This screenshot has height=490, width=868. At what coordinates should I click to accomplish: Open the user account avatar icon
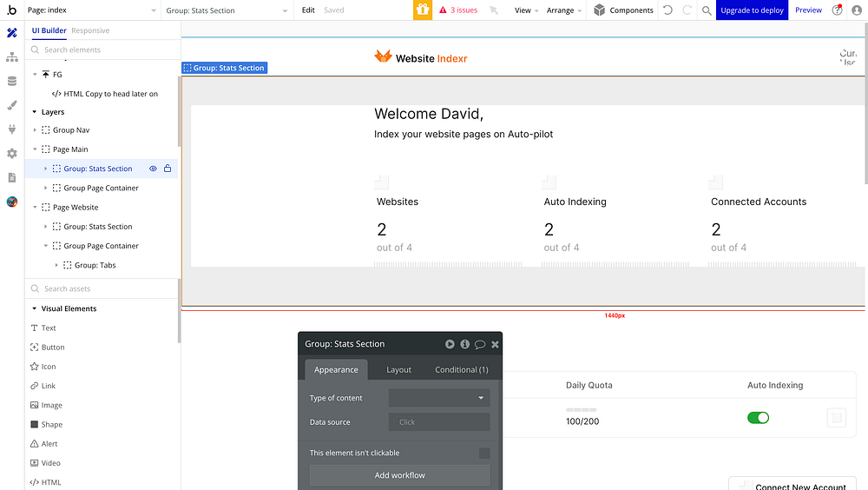pos(857,10)
